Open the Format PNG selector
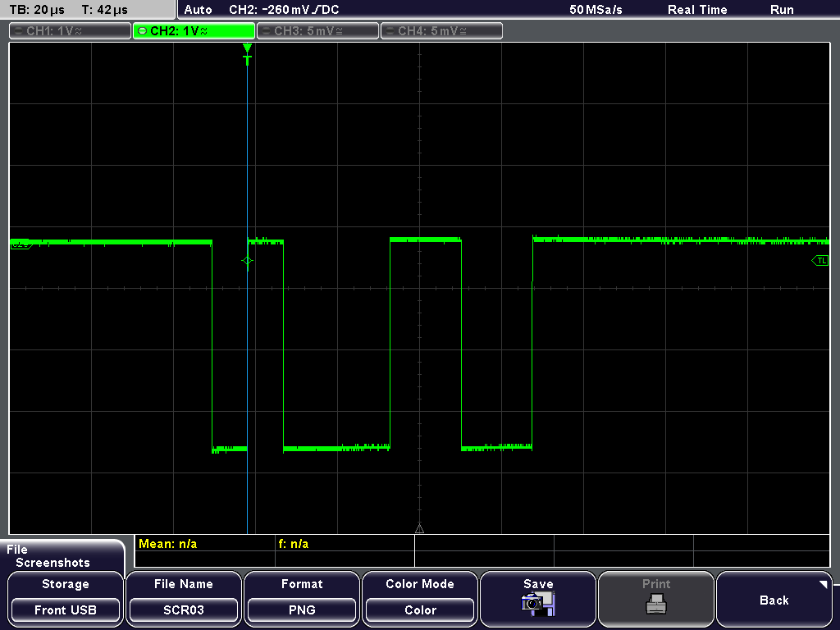This screenshot has height=630, width=840. tap(302, 599)
